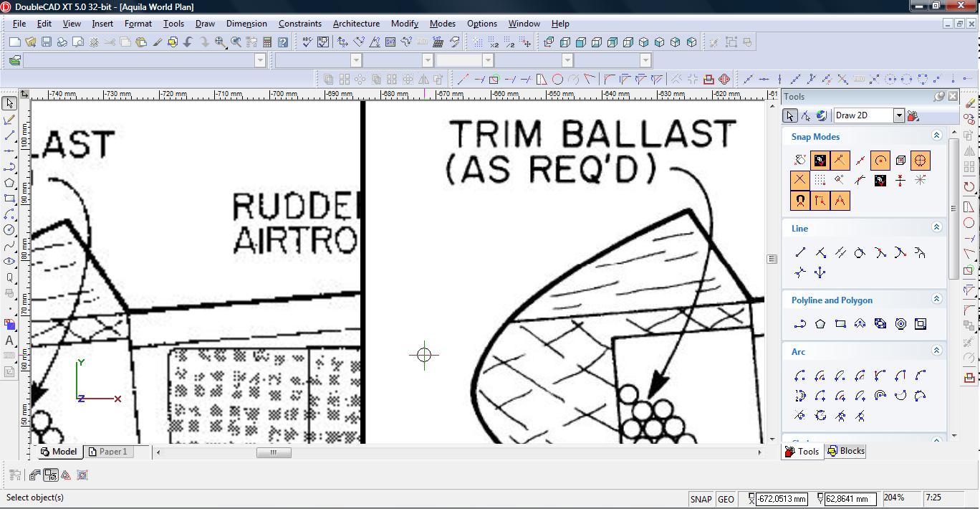
Task: Select the polygon tool in left toolbar
Action: click(x=9, y=183)
